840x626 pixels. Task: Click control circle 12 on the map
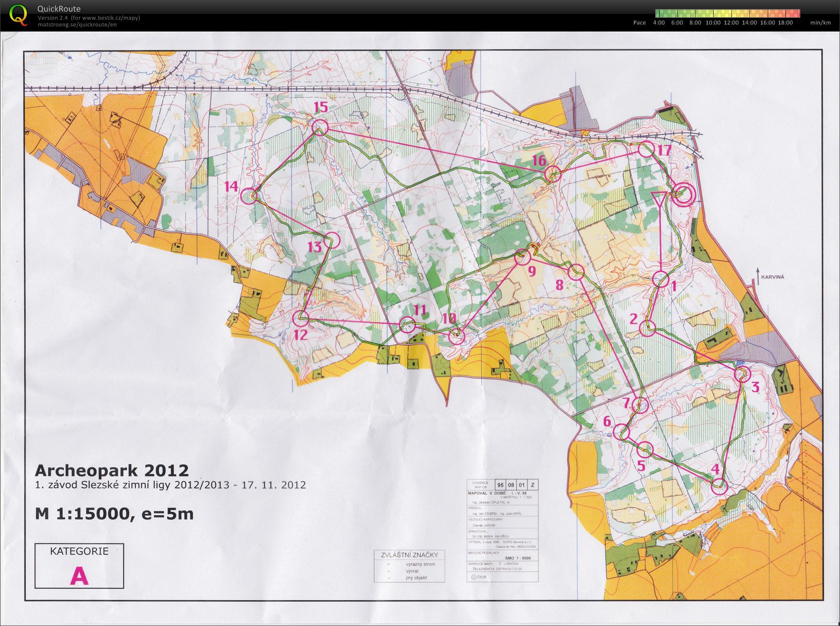tap(300, 318)
